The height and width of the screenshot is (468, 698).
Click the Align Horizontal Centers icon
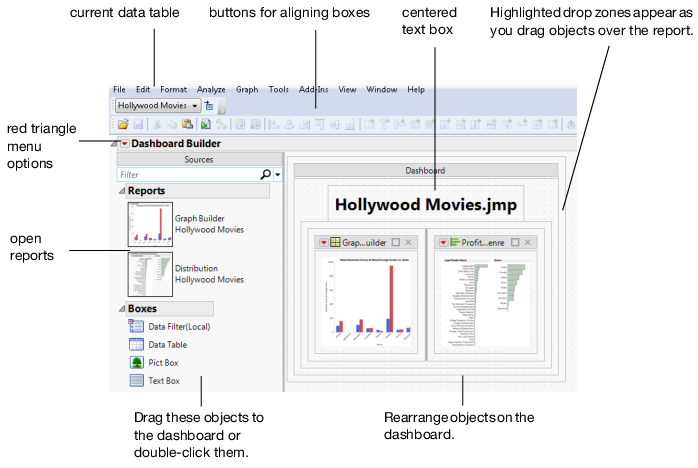coord(289,125)
